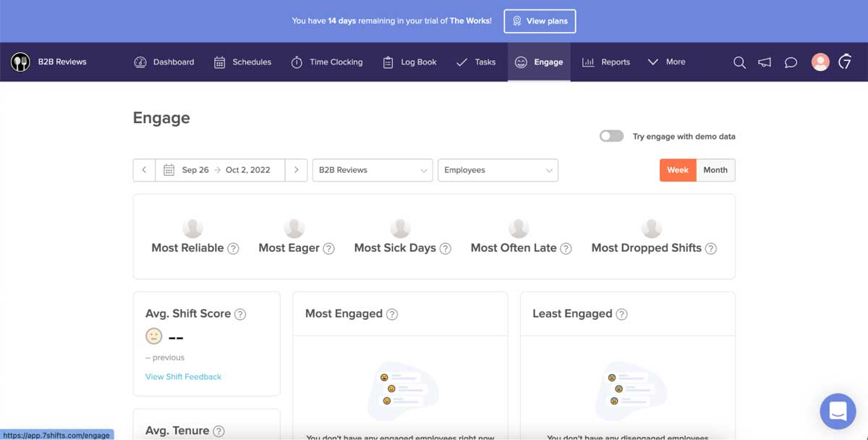Open the Employees filter dropdown
The height and width of the screenshot is (440, 868).
(498, 169)
